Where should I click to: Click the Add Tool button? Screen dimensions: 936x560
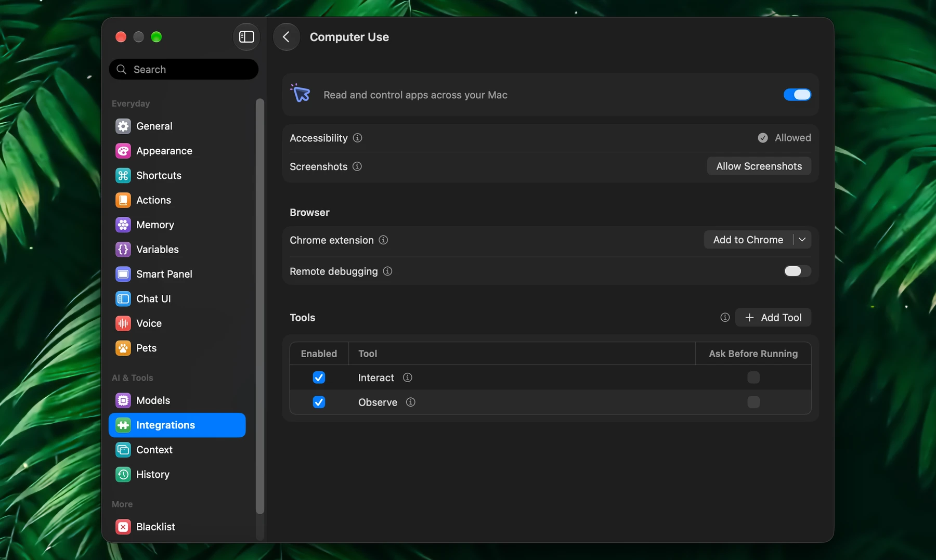773,317
